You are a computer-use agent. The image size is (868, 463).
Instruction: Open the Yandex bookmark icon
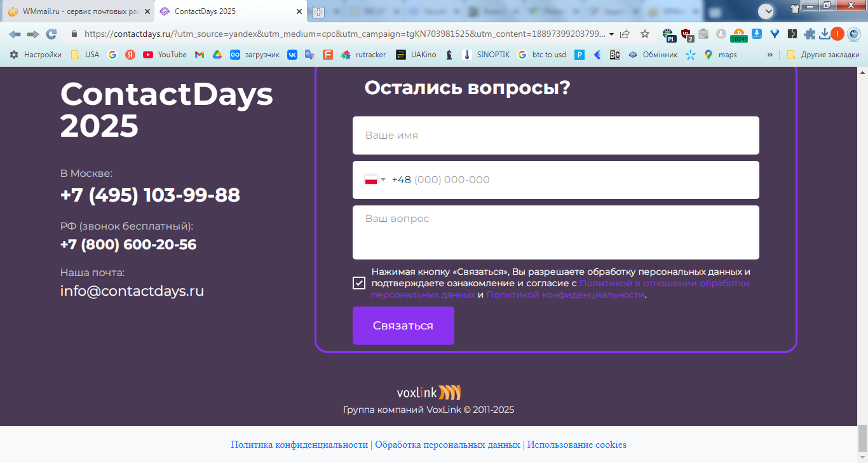point(130,55)
